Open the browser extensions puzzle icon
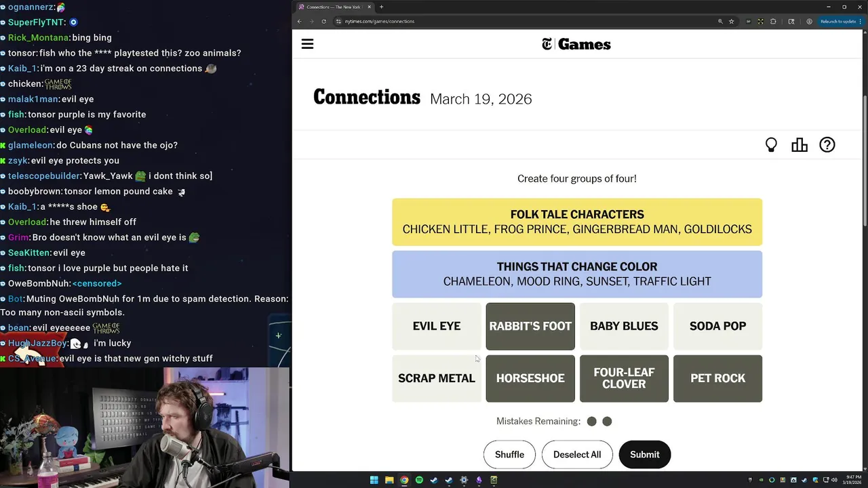The image size is (868, 488). [773, 21]
